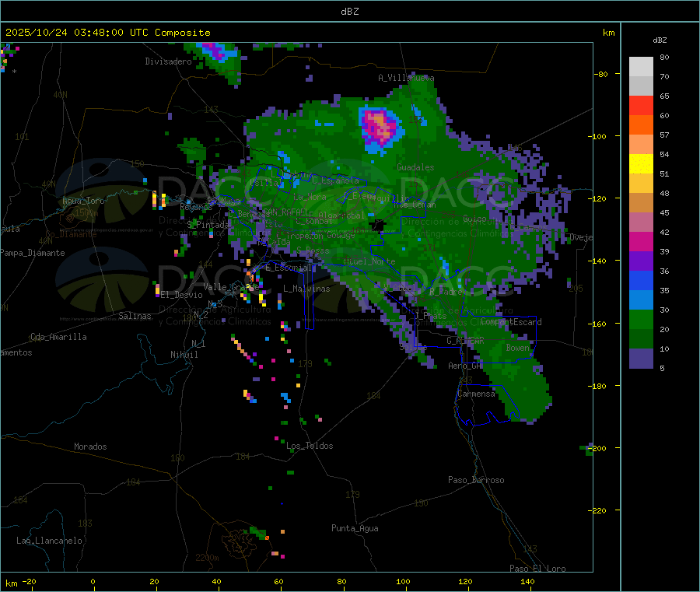
Task: Click the 'Guadales' map label
Action: [415, 167]
